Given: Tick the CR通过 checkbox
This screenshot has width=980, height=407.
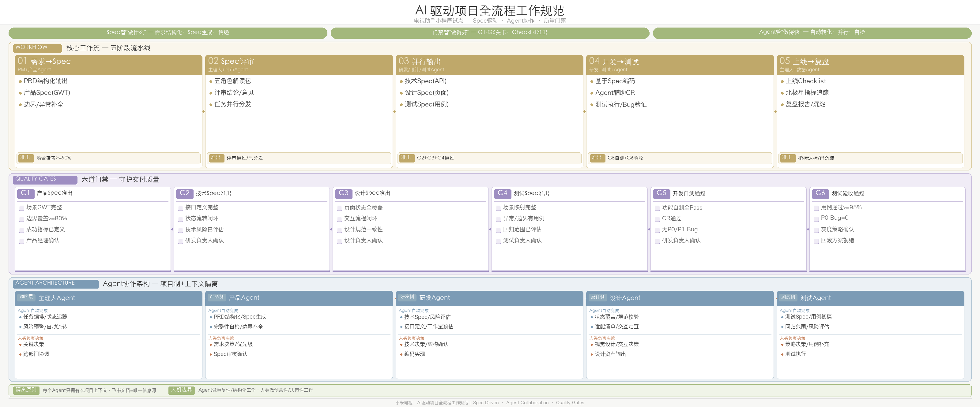Looking at the screenshot, I should point(657,219).
